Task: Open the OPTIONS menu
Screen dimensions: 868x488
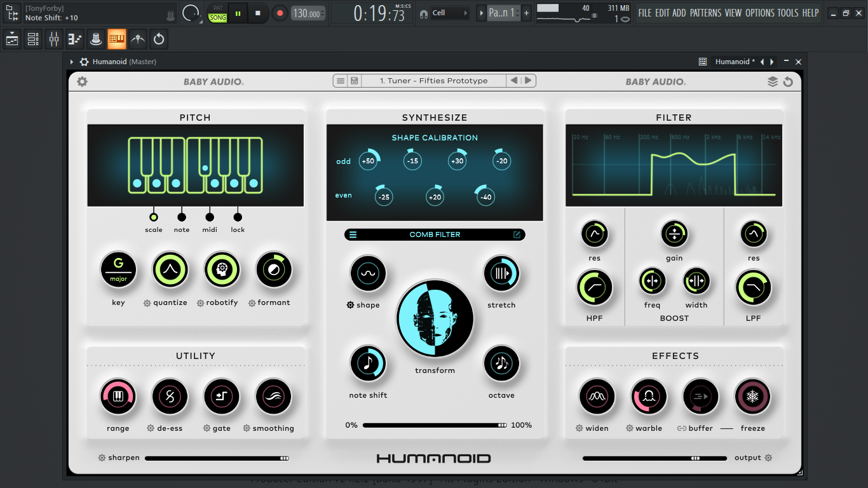Action: [760, 13]
